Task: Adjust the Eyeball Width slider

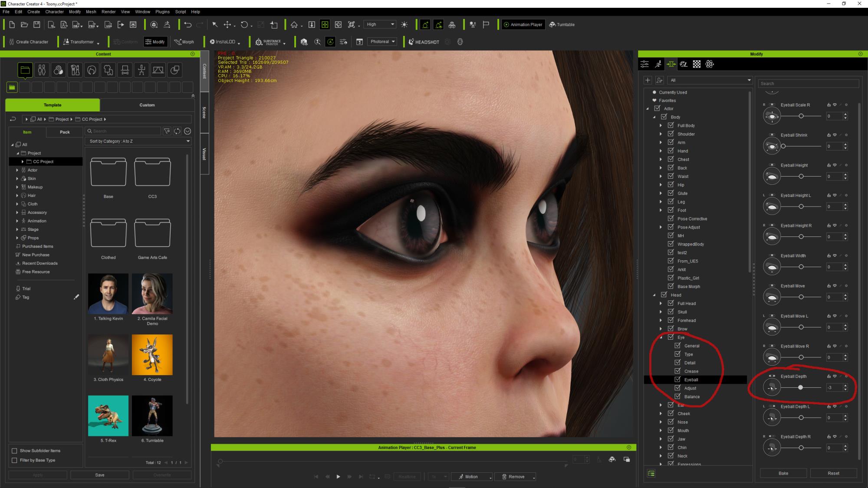Action: [801, 267]
